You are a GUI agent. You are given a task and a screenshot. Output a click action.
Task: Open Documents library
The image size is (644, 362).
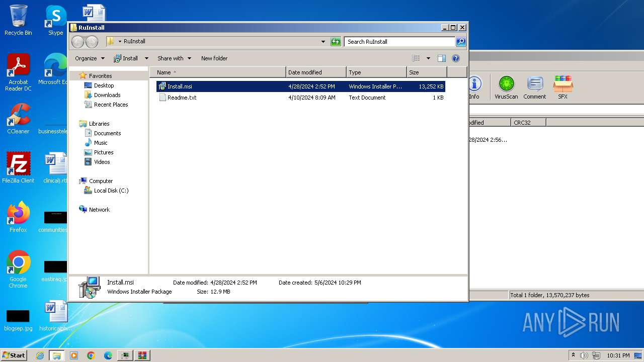pyautogui.click(x=107, y=133)
